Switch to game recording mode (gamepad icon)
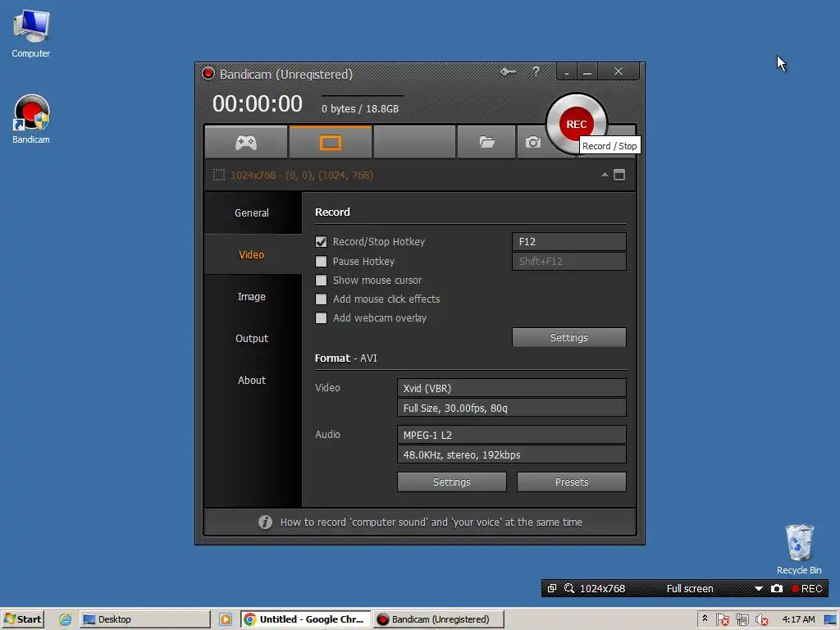The width and height of the screenshot is (840, 630). (x=246, y=143)
